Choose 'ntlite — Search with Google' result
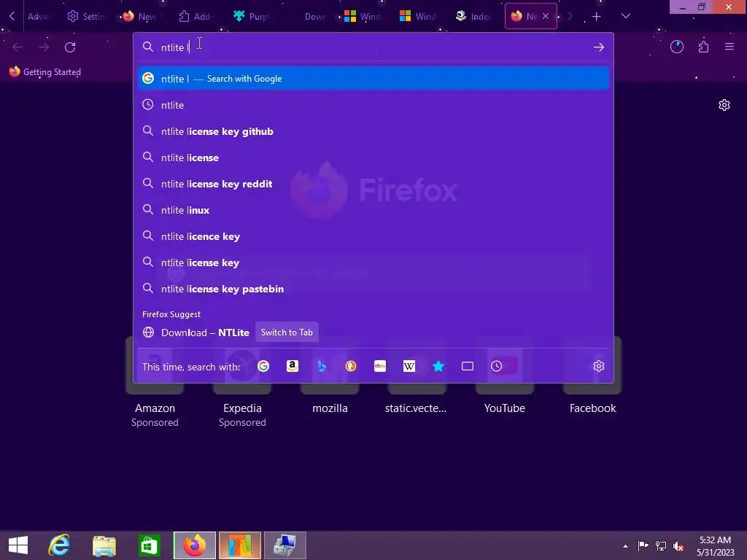This screenshot has height=560, width=747. [x=373, y=79]
